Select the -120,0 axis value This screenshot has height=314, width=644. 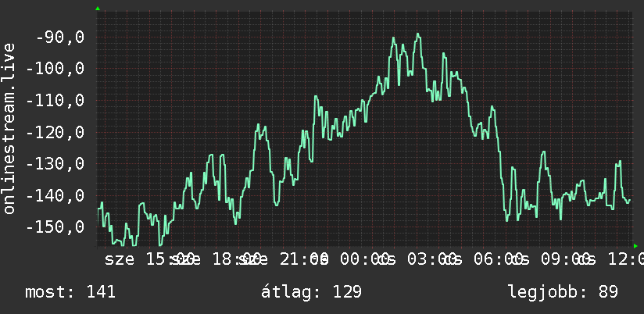55,132
